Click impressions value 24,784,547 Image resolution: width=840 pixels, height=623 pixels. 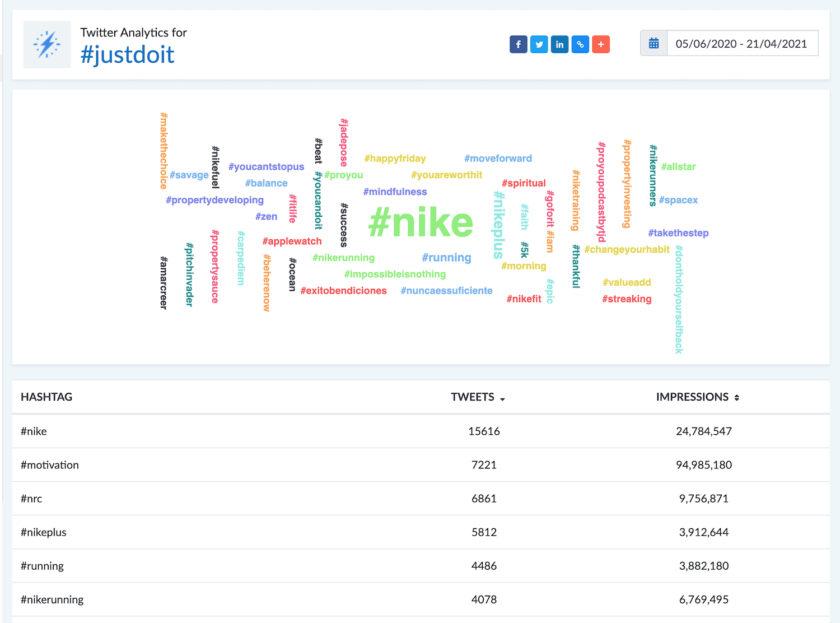(704, 431)
